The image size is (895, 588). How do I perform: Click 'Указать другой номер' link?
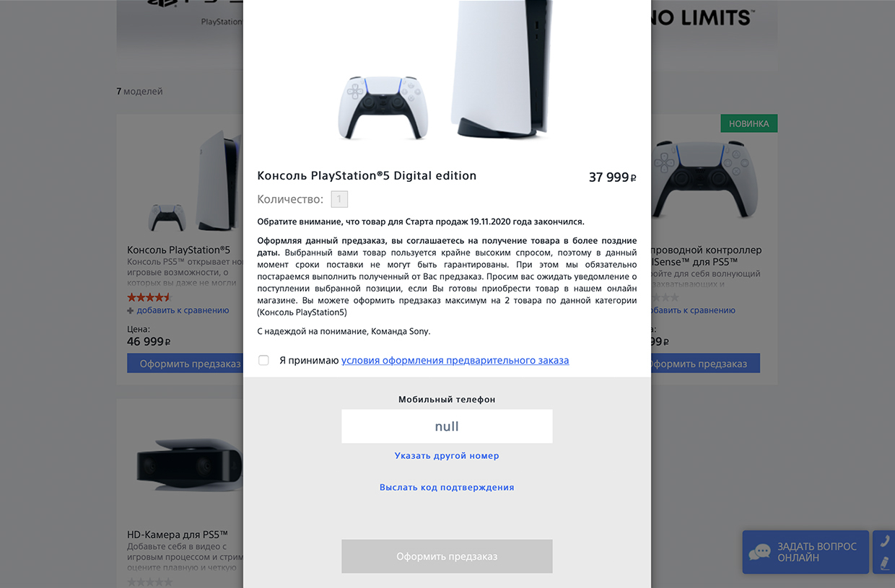click(x=447, y=456)
